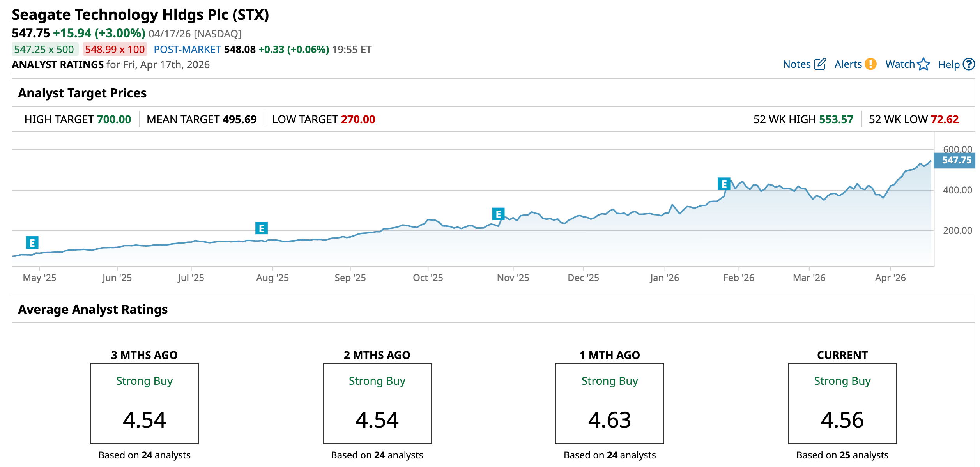Click the Help question mark icon

968,64
